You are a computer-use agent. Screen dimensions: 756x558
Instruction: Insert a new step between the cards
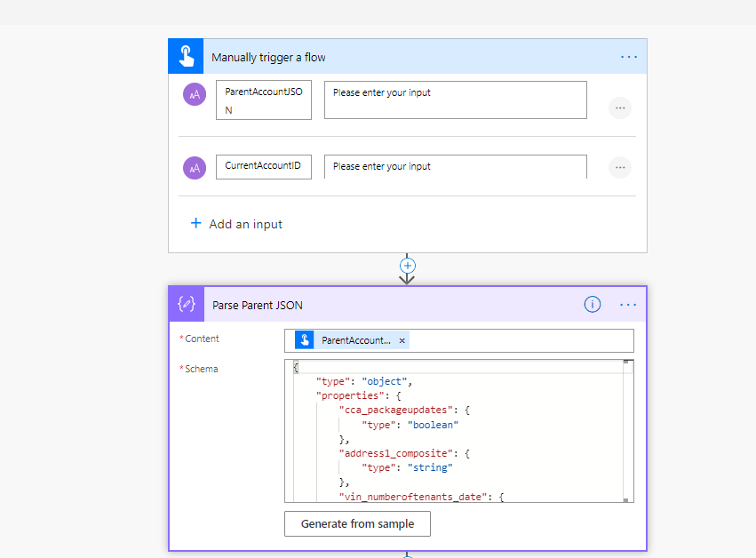tap(407, 265)
